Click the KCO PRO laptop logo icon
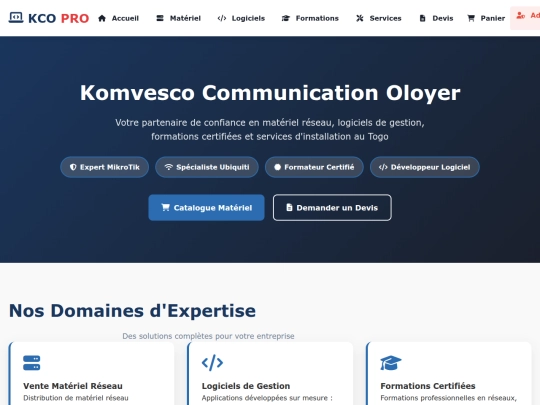Viewport: 540px width, 405px height. point(16,18)
